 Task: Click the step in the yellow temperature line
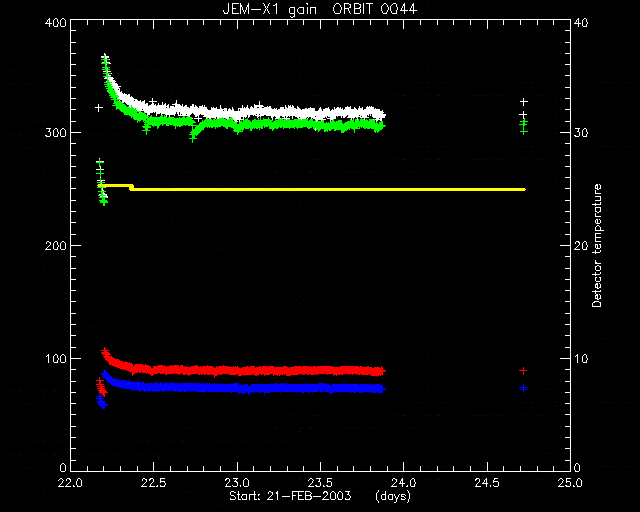pyautogui.click(x=131, y=187)
